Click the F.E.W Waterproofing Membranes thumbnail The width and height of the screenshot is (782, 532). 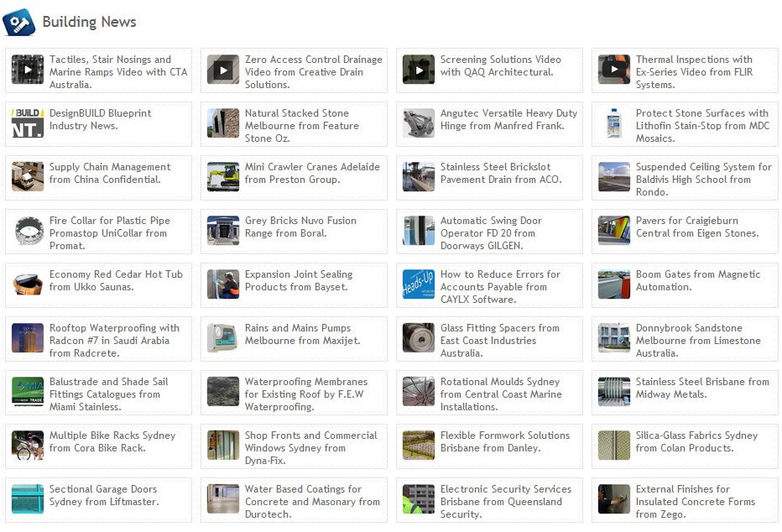point(223,391)
